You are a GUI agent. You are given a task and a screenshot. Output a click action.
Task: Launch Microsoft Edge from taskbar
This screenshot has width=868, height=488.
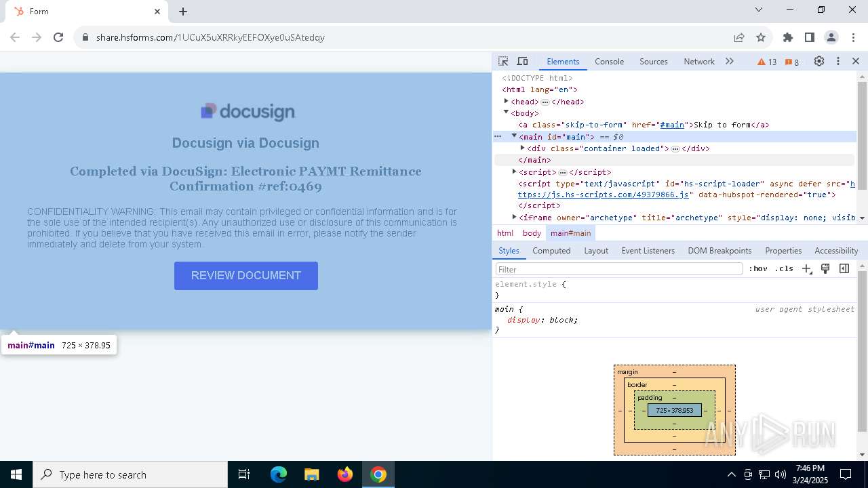pyautogui.click(x=279, y=474)
